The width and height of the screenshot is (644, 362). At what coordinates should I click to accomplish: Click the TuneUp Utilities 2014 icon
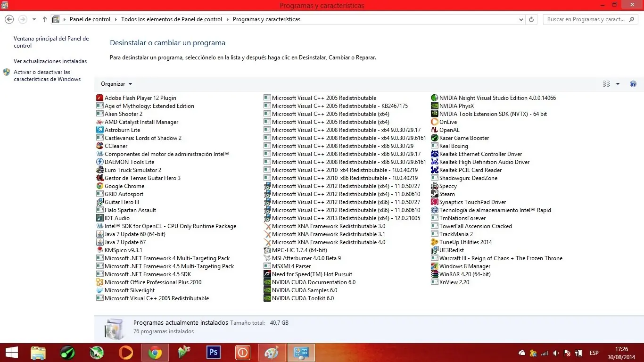435,242
